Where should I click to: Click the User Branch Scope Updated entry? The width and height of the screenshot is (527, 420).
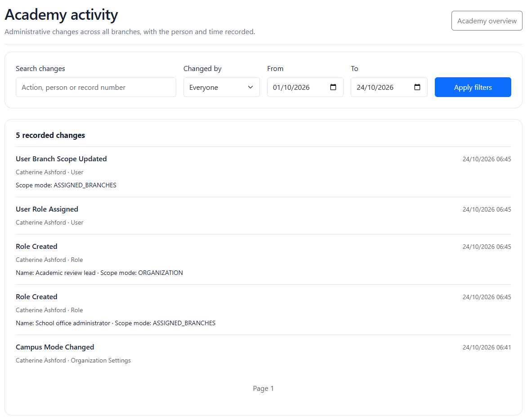pos(263,172)
